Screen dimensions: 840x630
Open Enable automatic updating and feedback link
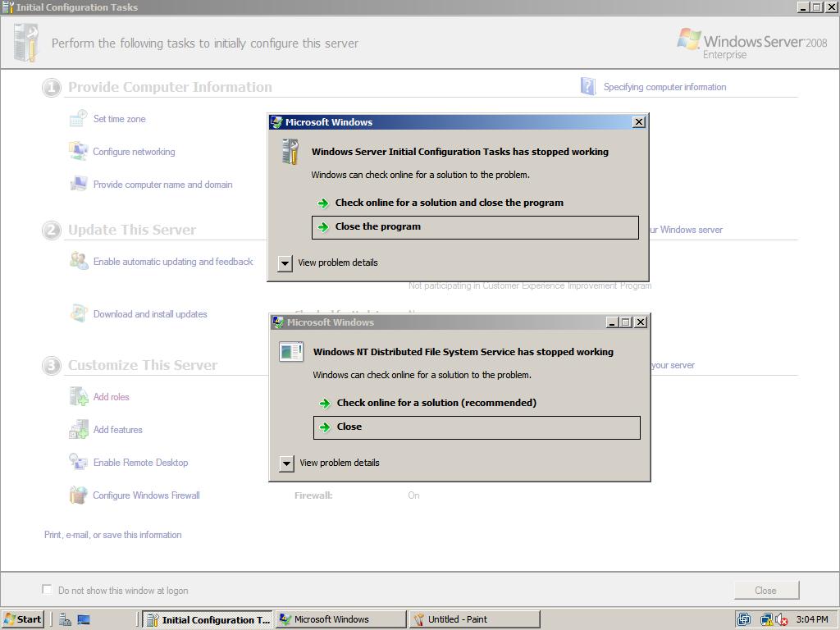173,262
